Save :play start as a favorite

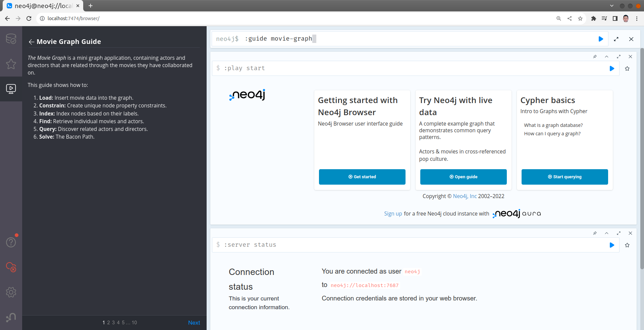click(627, 68)
